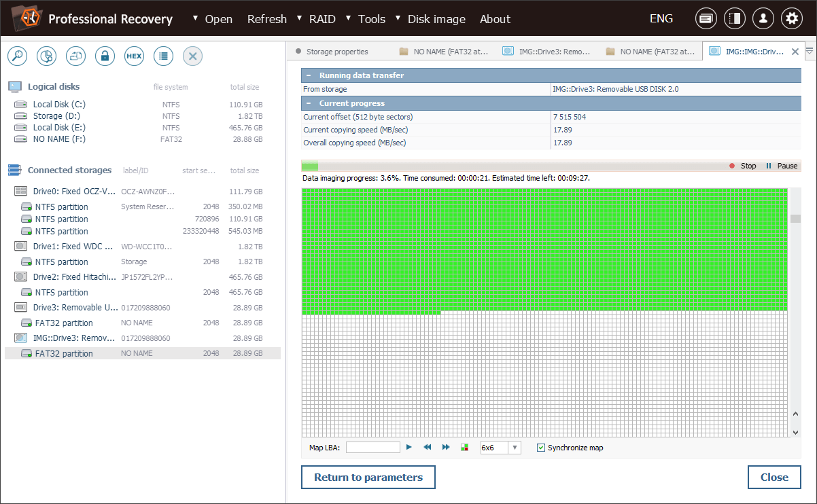Click the magnifier scan icon in left toolbar
Screen dimensions: 817x504
pos(17,56)
